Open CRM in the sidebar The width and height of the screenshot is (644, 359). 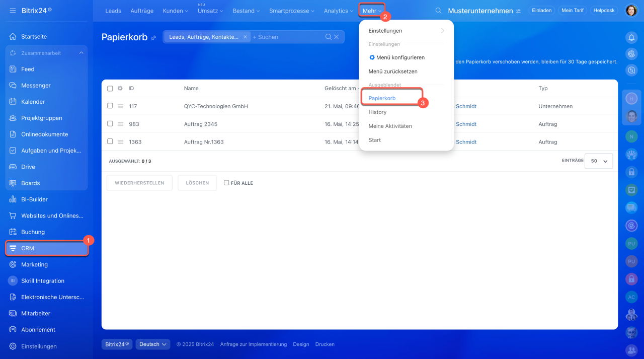pos(47,248)
